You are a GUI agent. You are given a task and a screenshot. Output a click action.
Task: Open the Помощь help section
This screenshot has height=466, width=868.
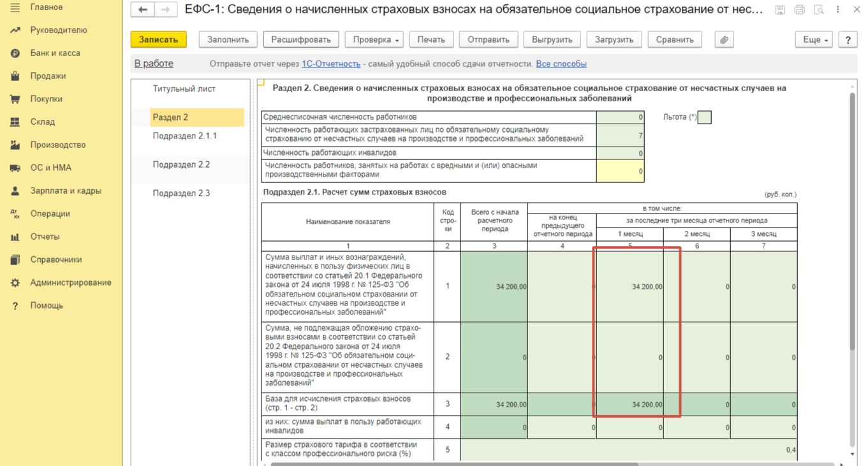(x=47, y=305)
